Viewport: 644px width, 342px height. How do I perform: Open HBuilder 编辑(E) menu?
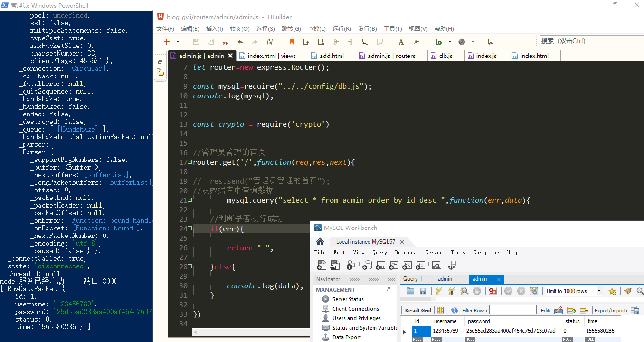[x=190, y=29]
